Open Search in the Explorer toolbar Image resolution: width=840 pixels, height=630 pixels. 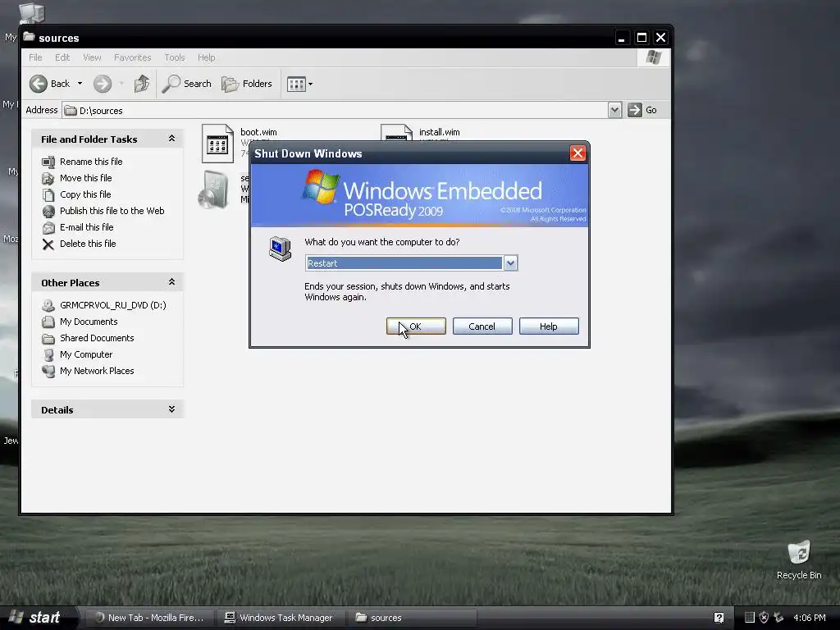pyautogui.click(x=187, y=84)
